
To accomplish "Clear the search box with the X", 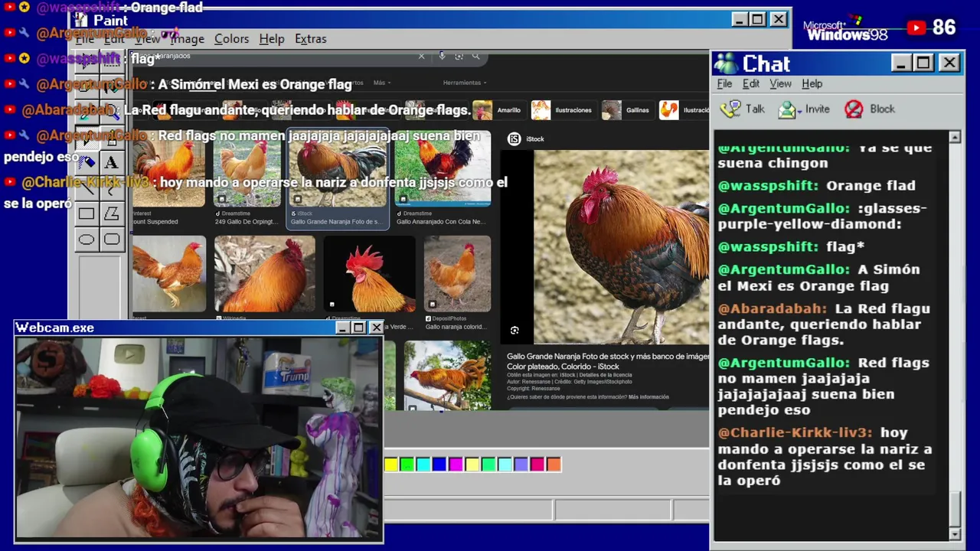I will [421, 56].
